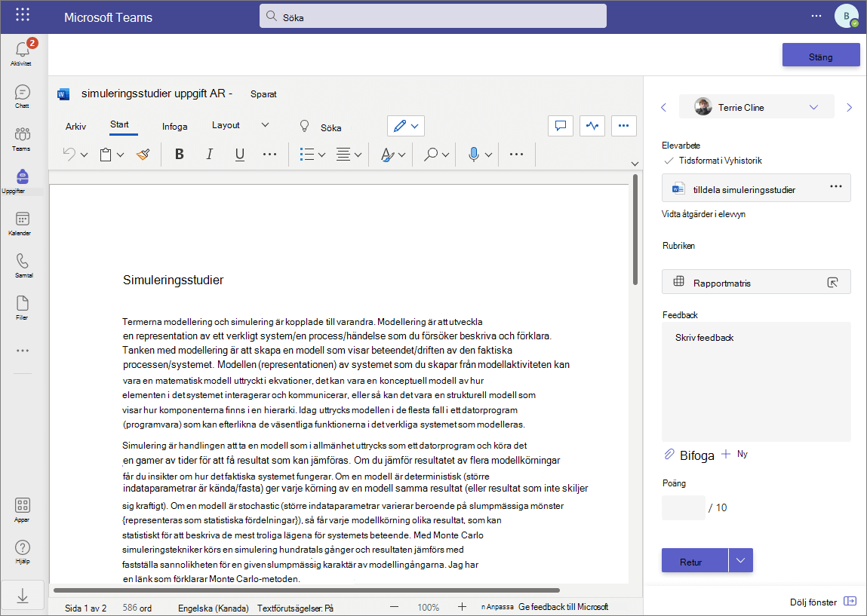The image size is (867, 616).
Task: Click the find magnifier icon in ribbon
Action: (431, 154)
